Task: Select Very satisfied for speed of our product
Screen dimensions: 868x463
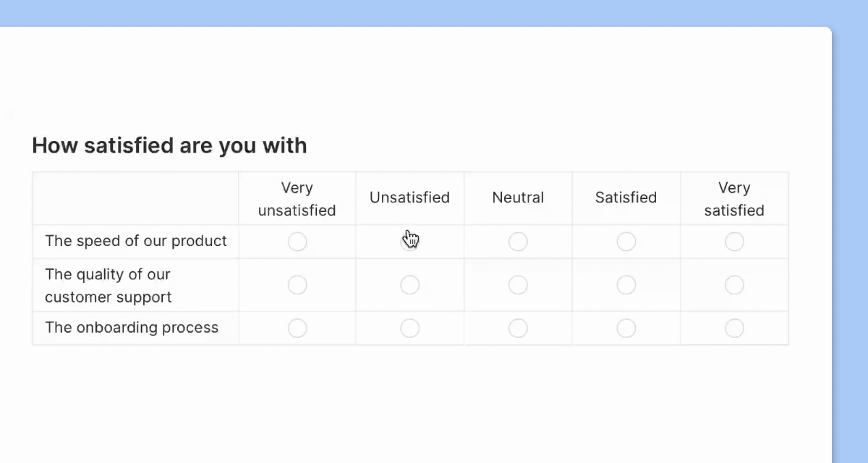Action: [734, 242]
